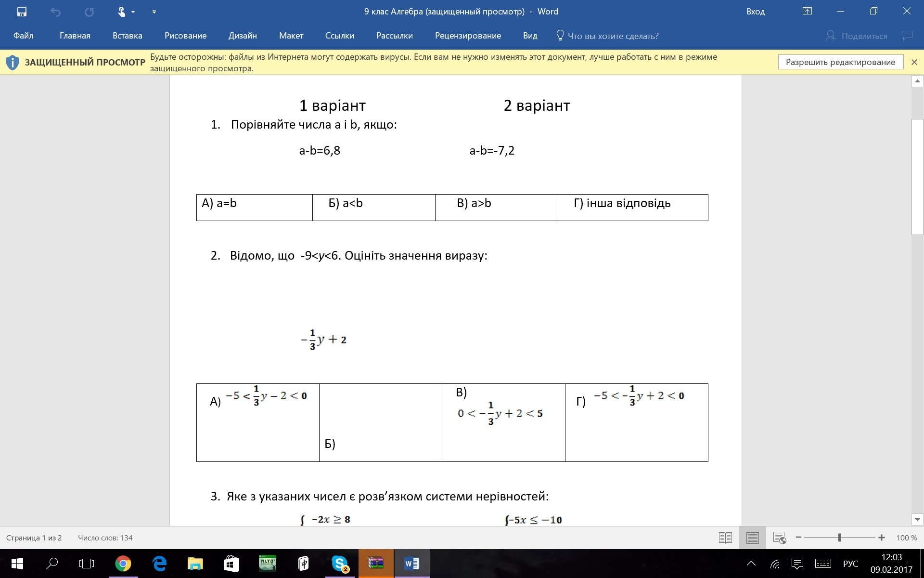Click the 1 варіант heading
This screenshot has height=578, width=924.
333,105
